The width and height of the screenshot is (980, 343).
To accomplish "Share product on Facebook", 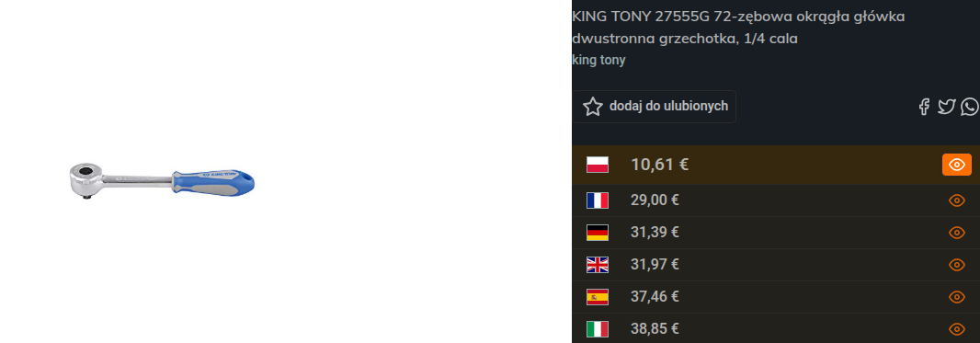I will click(924, 107).
